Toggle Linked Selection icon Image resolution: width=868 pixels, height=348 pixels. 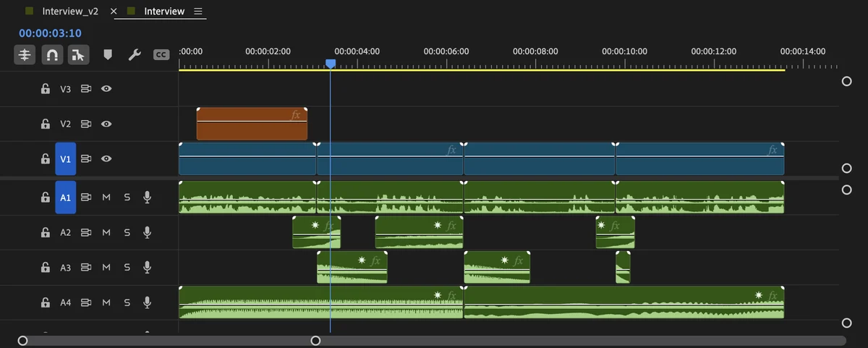coord(78,54)
